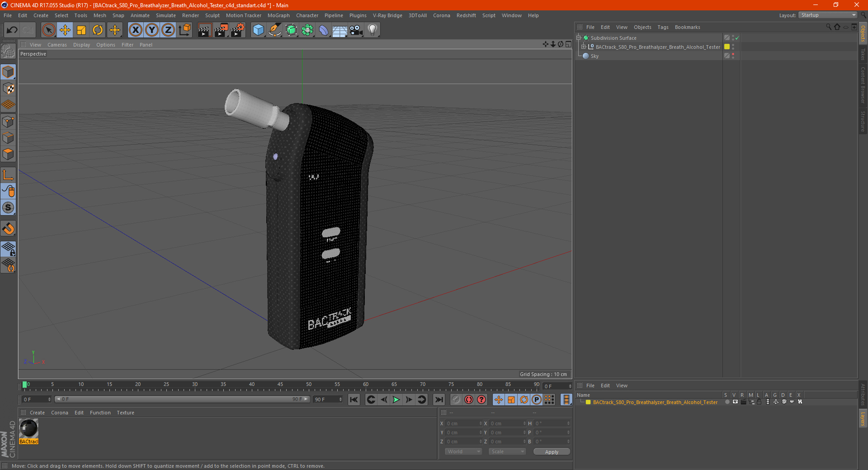868x470 pixels.
Task: Click the timeline preview range slider
Action: pos(182,399)
